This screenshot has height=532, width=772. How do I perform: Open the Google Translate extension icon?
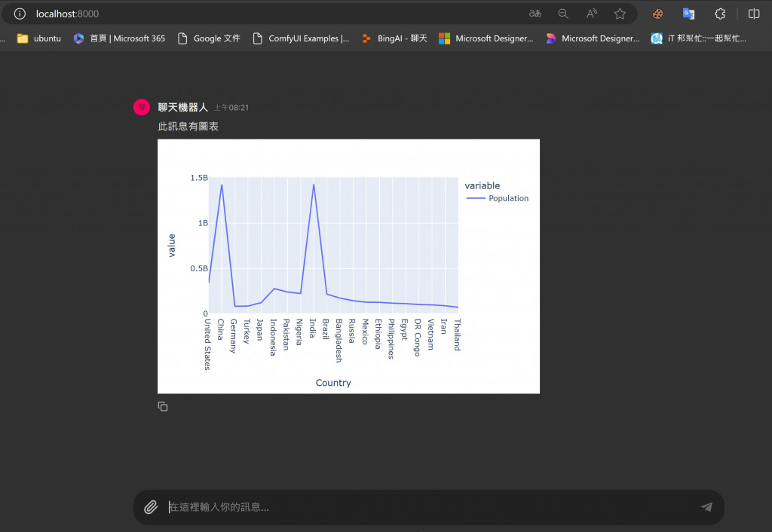click(688, 14)
